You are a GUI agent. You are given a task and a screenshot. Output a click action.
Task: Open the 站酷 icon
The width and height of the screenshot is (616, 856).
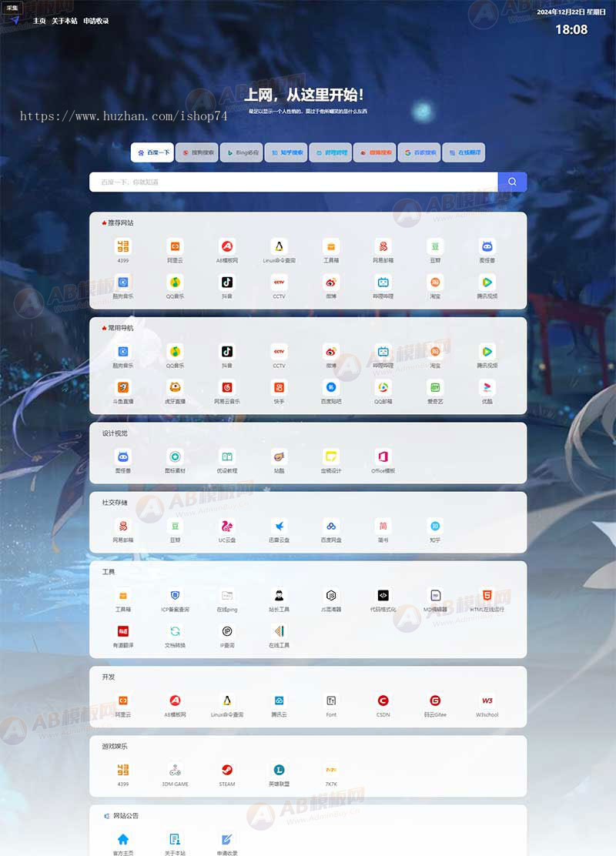279,456
